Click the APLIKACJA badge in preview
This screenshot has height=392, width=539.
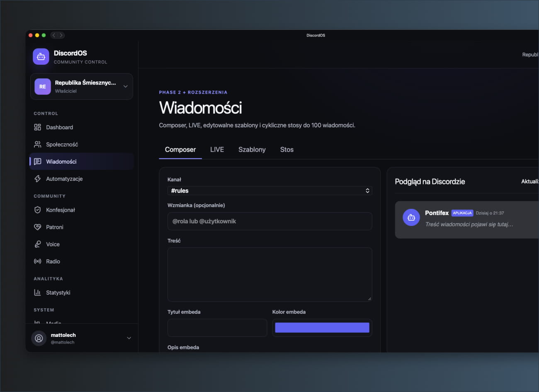coord(462,213)
